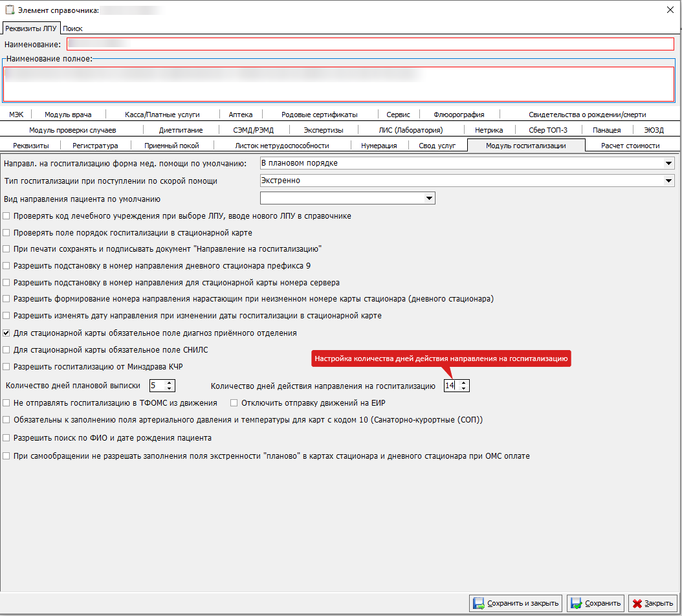This screenshot has height=616, width=682.
Task: Decrease the дней действия направления spinner
Action: coord(464,388)
